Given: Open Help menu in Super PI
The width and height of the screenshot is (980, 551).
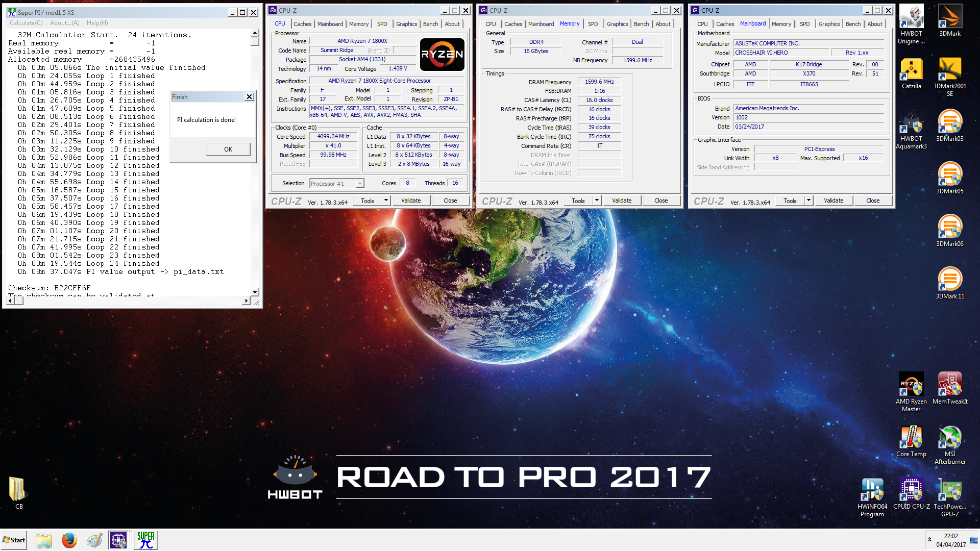Looking at the screenshot, I should click(x=97, y=23).
